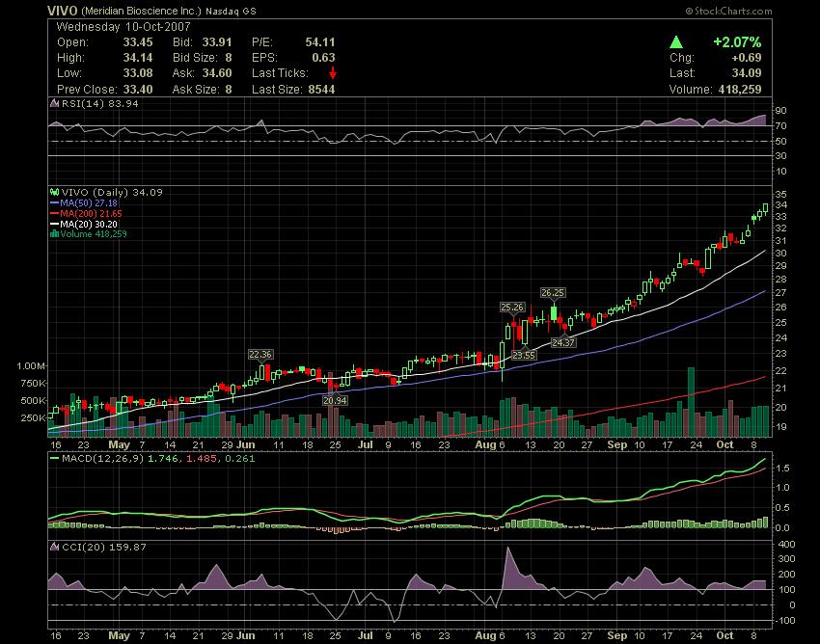Click the Open value 33.45
Viewport: 820px width, 644px height.
point(138,41)
